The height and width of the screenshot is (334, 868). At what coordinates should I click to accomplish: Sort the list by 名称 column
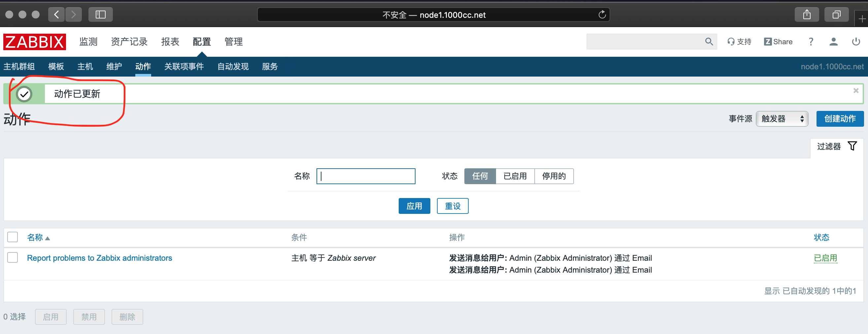pyautogui.click(x=35, y=237)
